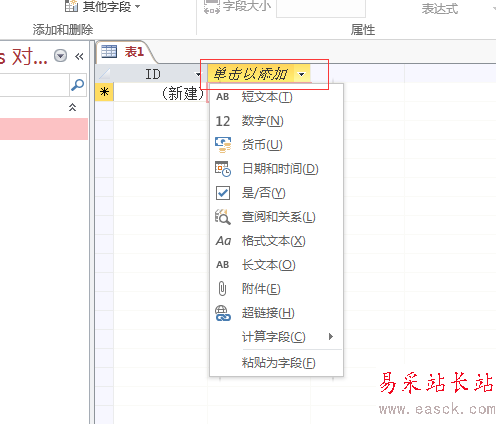Expand the Calculated Field (计算字段) submenu
The image size is (496, 424).
pyautogui.click(x=276, y=337)
